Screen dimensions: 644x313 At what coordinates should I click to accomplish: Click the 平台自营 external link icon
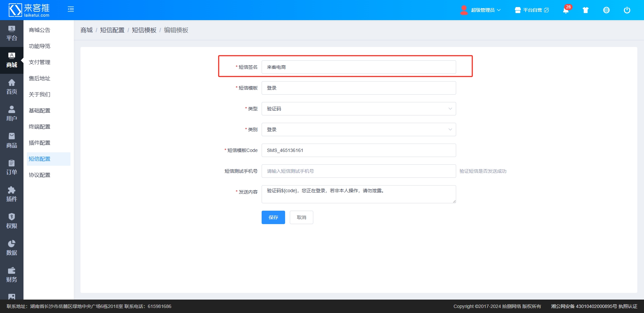(x=546, y=10)
